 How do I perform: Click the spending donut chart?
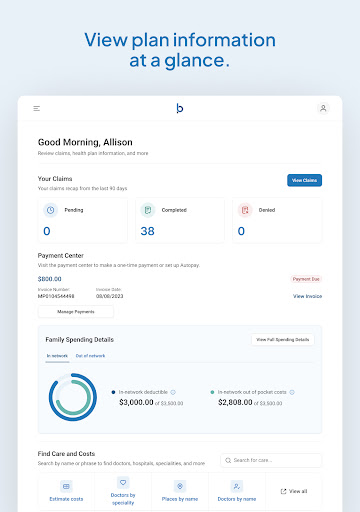click(x=73, y=397)
